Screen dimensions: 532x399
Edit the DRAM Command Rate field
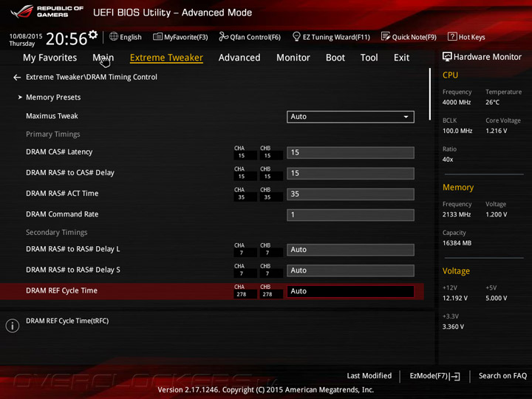(350, 215)
